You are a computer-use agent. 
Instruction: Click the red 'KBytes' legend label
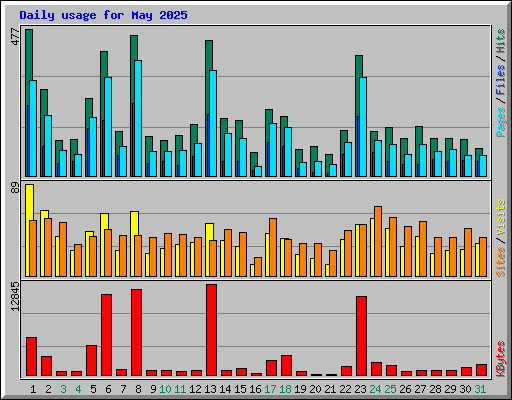point(501,359)
